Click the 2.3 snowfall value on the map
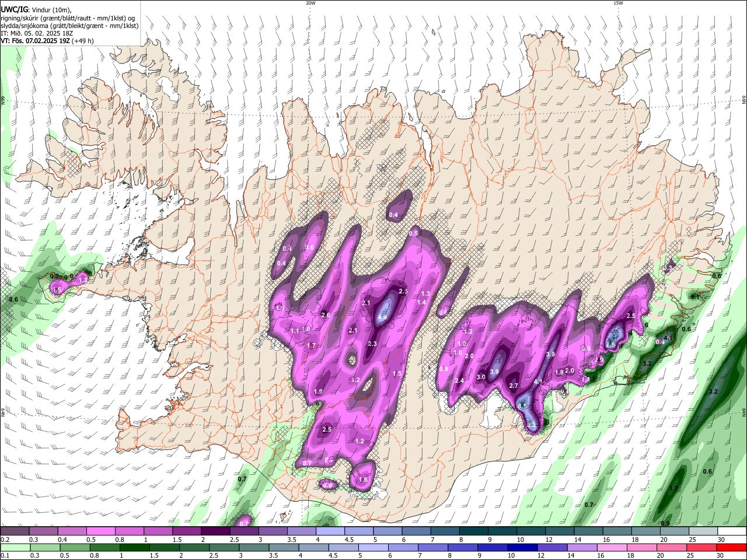 click(372, 344)
